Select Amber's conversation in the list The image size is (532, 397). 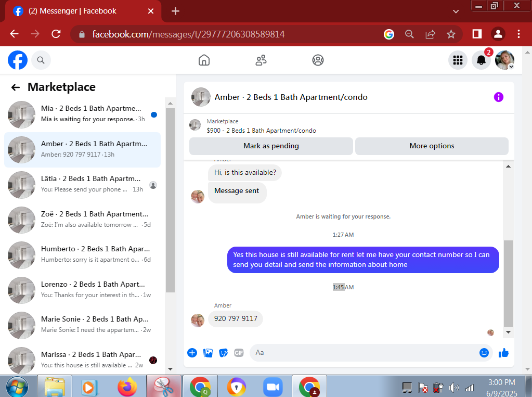click(83, 150)
